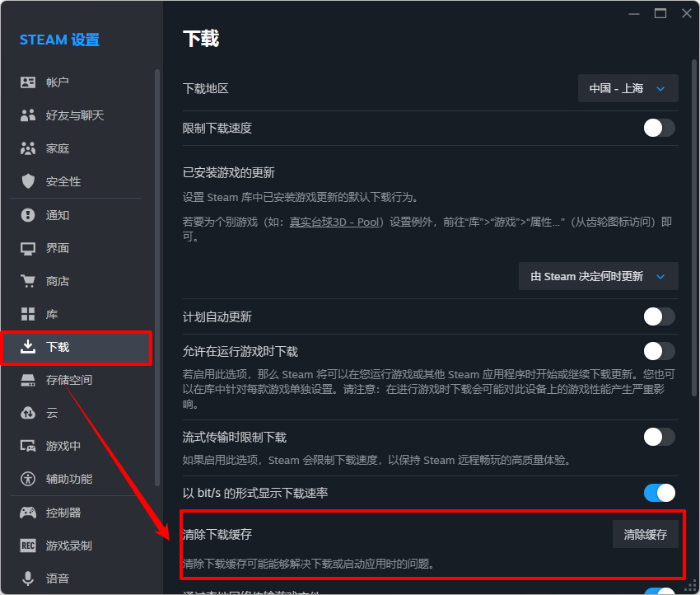Go to the 家庭 settings section
700x595 pixels.
pos(57,148)
